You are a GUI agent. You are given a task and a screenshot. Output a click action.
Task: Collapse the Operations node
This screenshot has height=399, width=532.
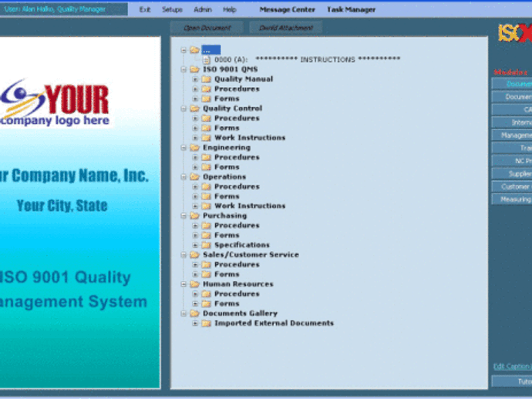tap(184, 177)
